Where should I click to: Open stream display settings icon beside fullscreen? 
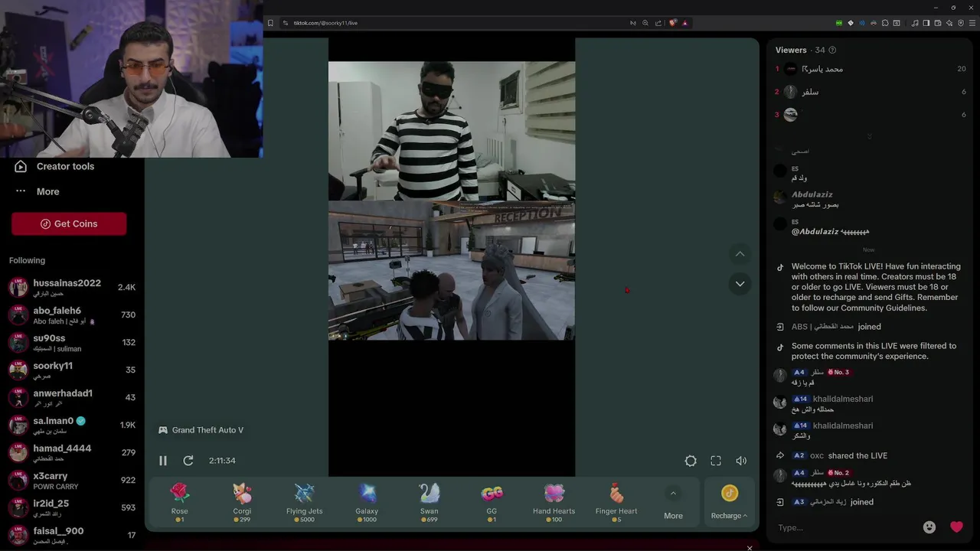click(691, 461)
